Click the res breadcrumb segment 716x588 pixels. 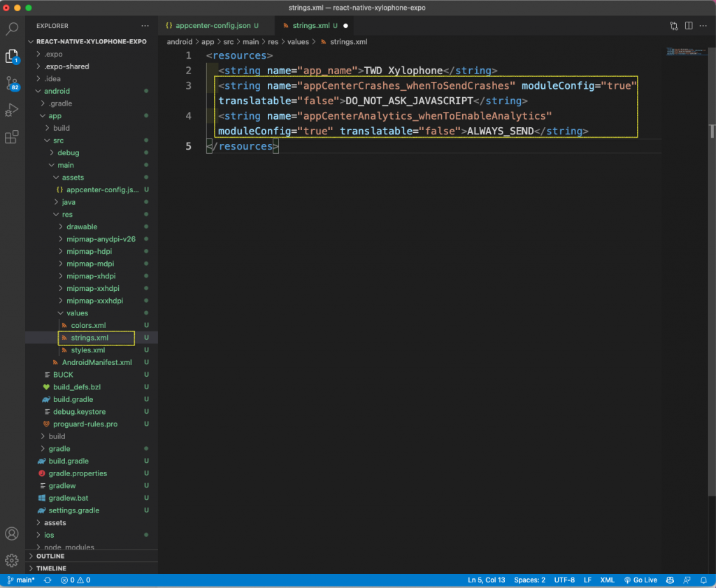(273, 41)
